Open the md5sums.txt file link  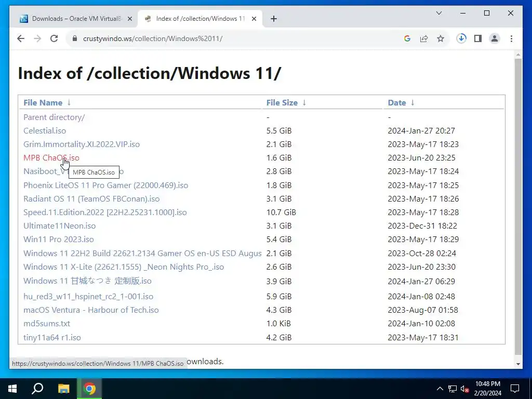click(47, 324)
